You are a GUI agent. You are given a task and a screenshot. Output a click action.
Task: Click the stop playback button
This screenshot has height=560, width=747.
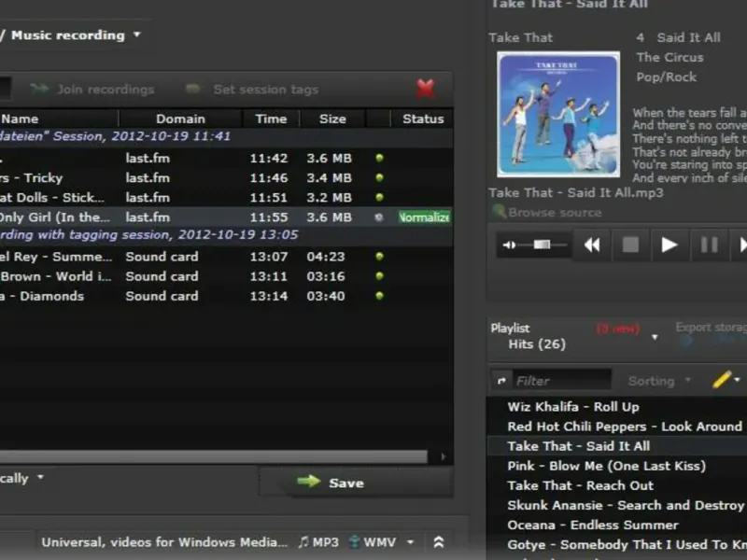[631, 245]
